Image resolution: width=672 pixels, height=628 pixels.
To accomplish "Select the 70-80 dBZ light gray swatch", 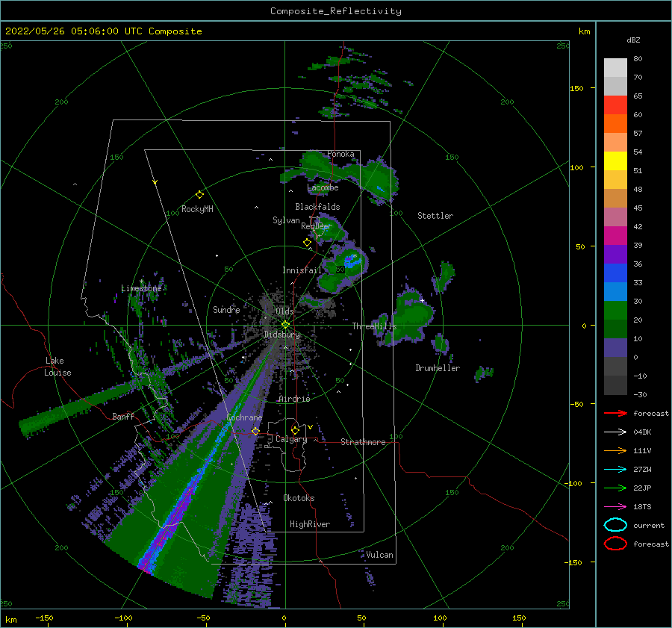I will [x=615, y=68].
